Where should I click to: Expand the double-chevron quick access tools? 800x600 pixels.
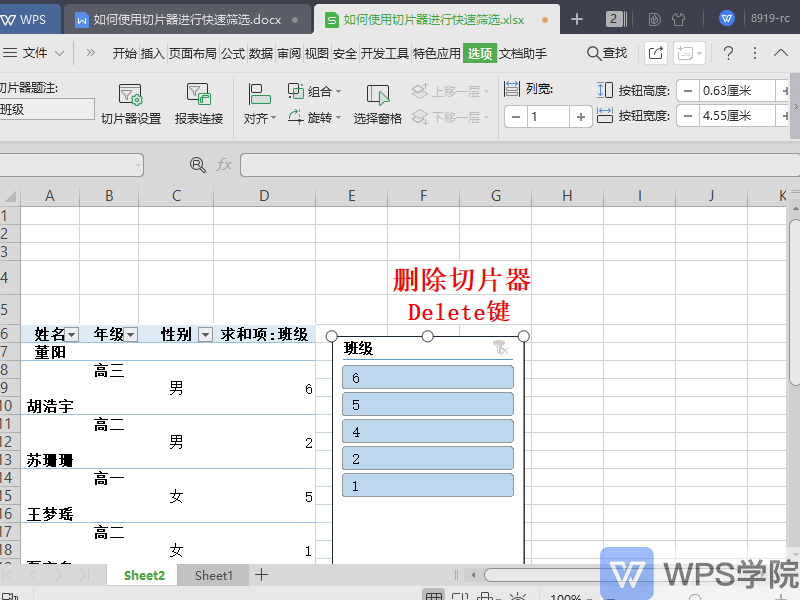(x=91, y=53)
